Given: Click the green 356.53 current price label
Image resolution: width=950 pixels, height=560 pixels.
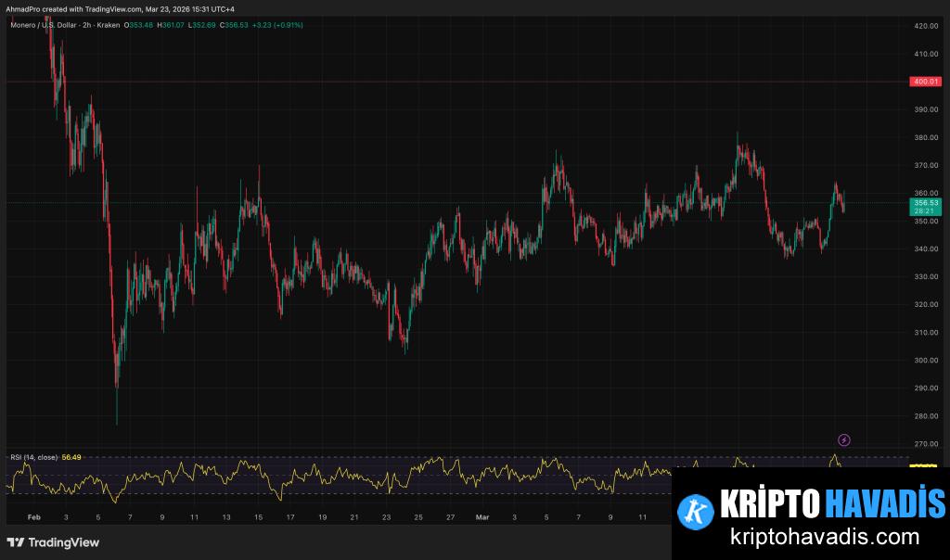Looking at the screenshot, I should [926, 202].
